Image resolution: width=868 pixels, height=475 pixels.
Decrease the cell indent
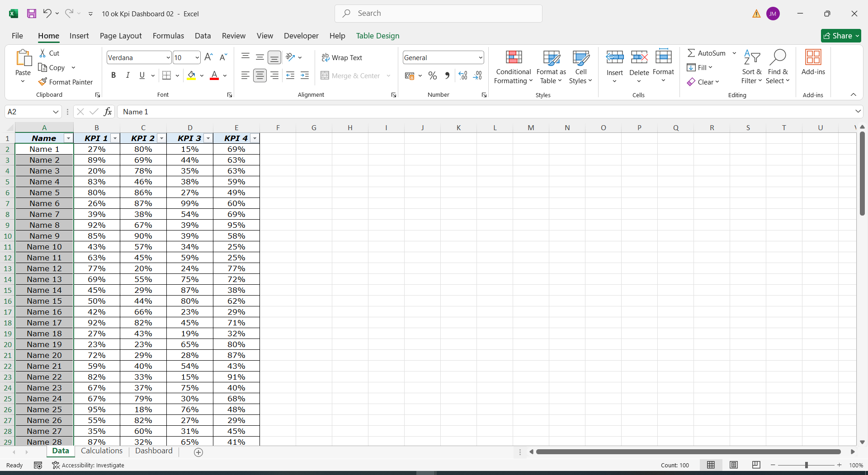(x=290, y=75)
